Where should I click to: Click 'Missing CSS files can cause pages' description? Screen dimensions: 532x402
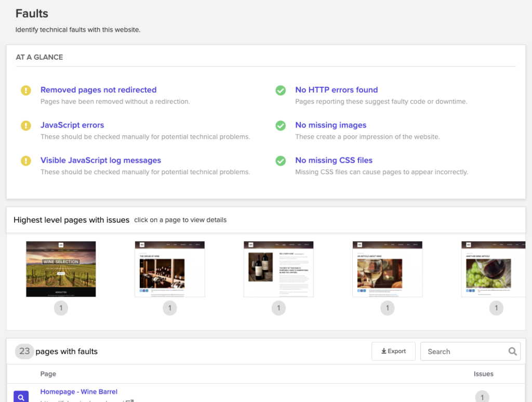click(x=382, y=172)
